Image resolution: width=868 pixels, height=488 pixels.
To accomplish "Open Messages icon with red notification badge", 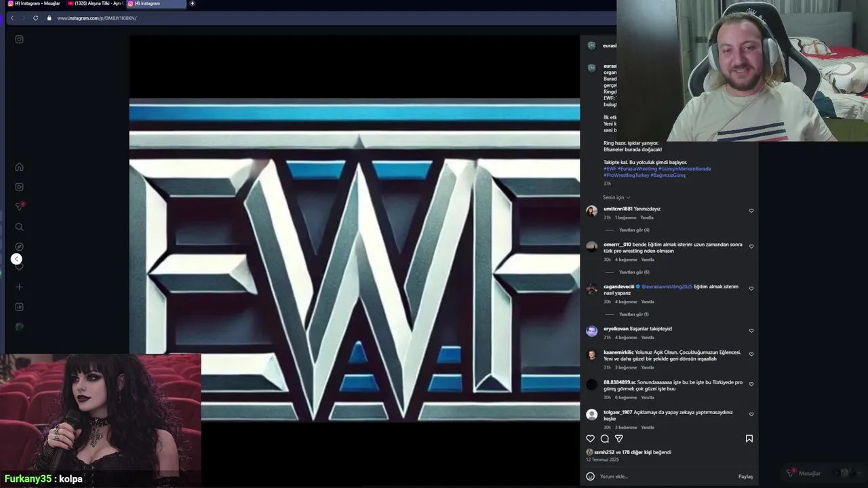I will (x=20, y=207).
